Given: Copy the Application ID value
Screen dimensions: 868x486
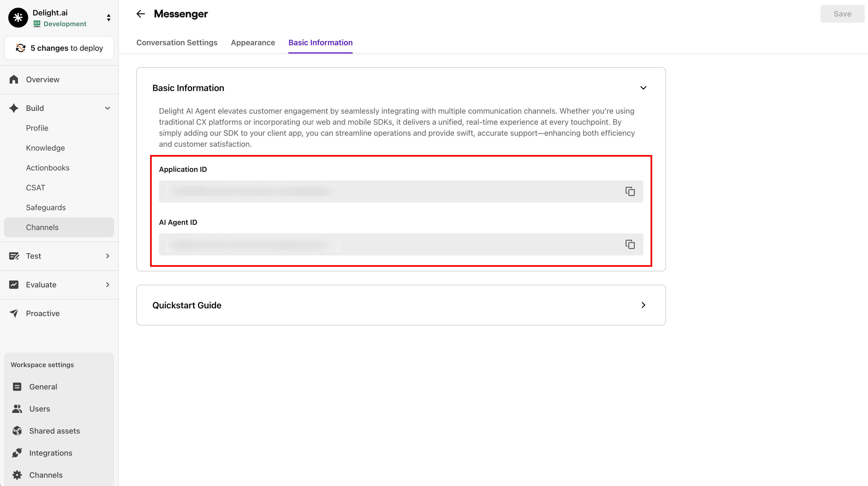Looking at the screenshot, I should pyautogui.click(x=630, y=191).
